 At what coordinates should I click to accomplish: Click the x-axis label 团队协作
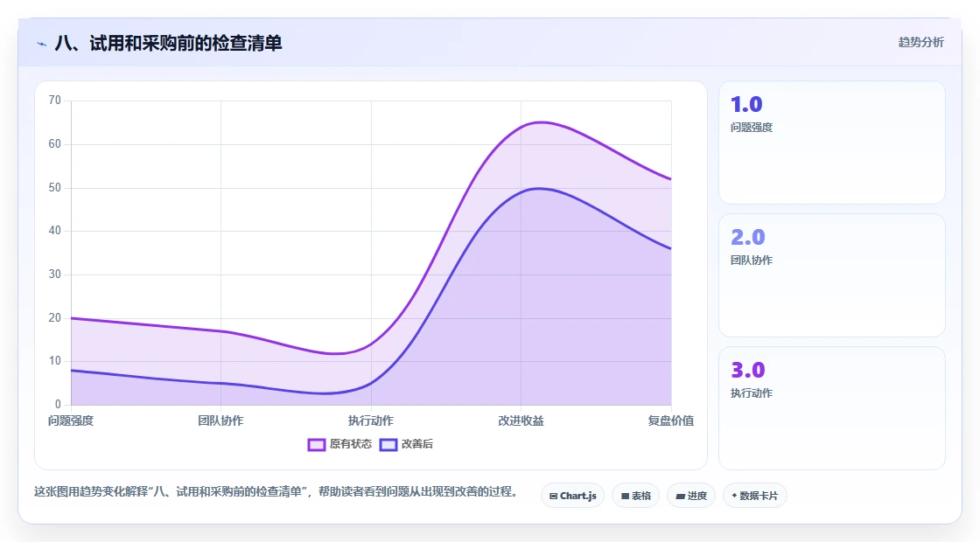[x=220, y=420]
